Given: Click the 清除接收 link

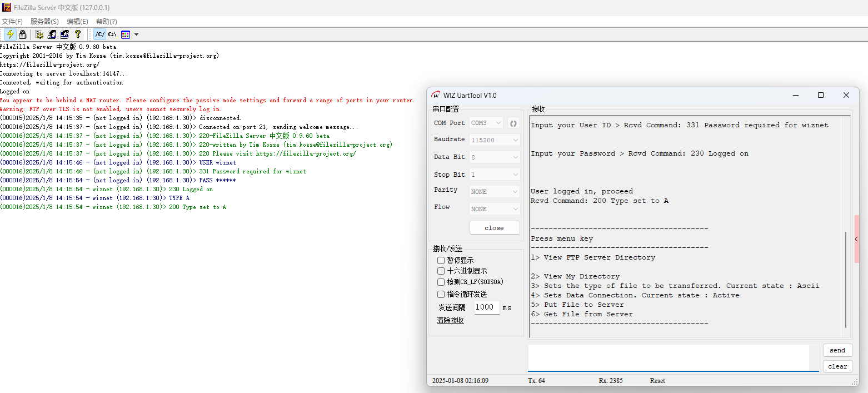Looking at the screenshot, I should [450, 321].
